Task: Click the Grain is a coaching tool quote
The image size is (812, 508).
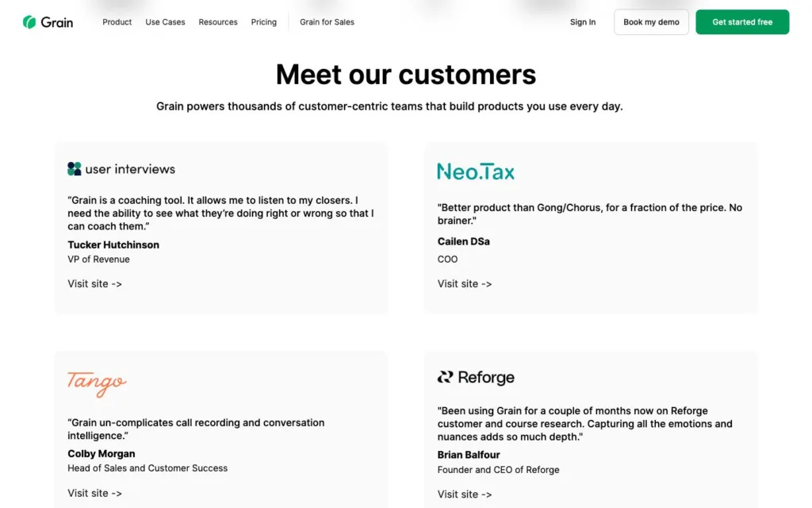Action: coord(220,213)
